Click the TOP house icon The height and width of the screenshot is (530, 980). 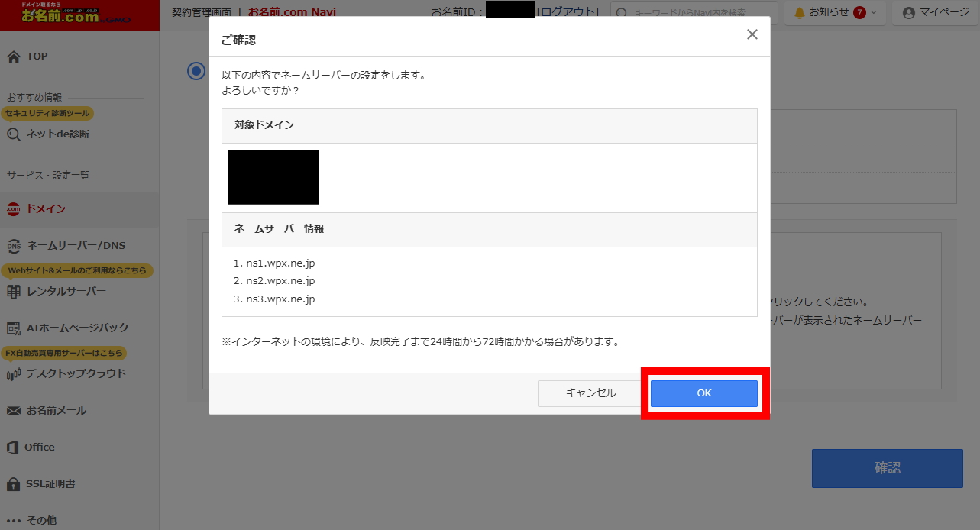click(13, 57)
